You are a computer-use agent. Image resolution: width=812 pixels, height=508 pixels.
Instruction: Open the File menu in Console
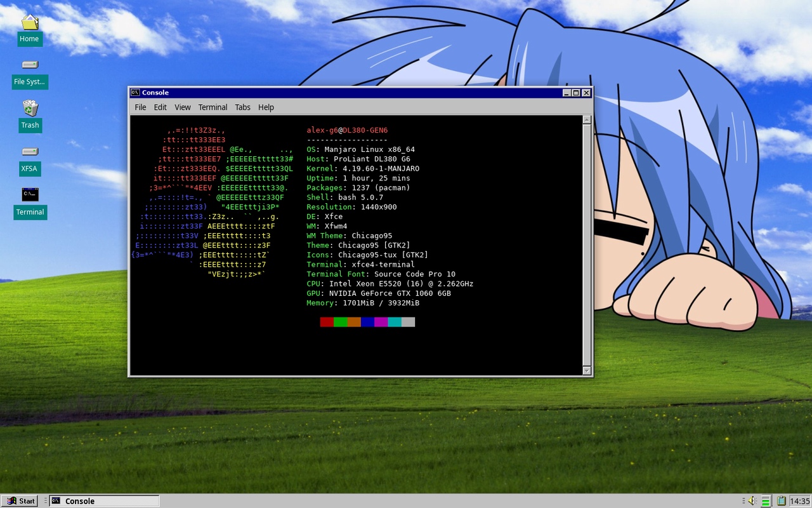pyautogui.click(x=140, y=107)
